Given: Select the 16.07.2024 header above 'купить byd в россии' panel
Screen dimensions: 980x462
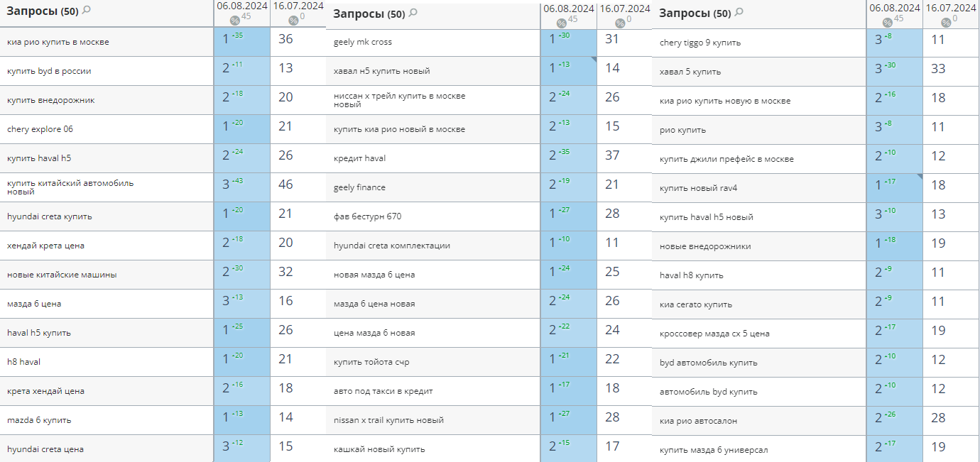Looking at the screenshot, I should 298,6.
